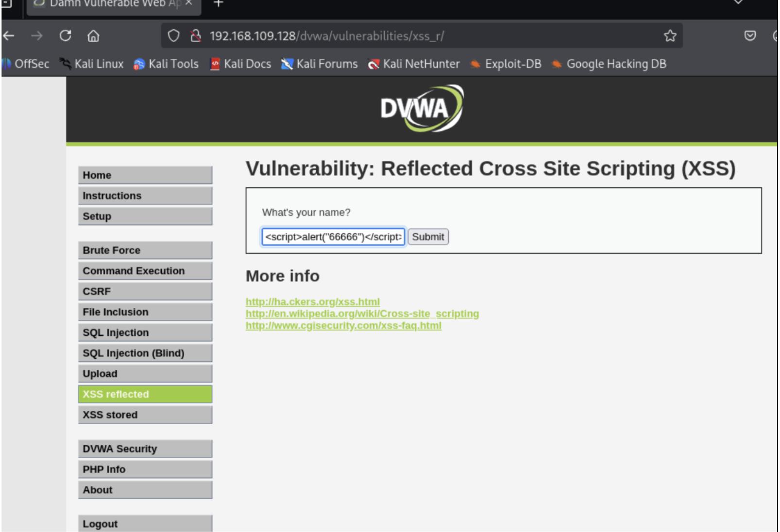Open the ha.ckers.org xss.html link

pyautogui.click(x=313, y=302)
